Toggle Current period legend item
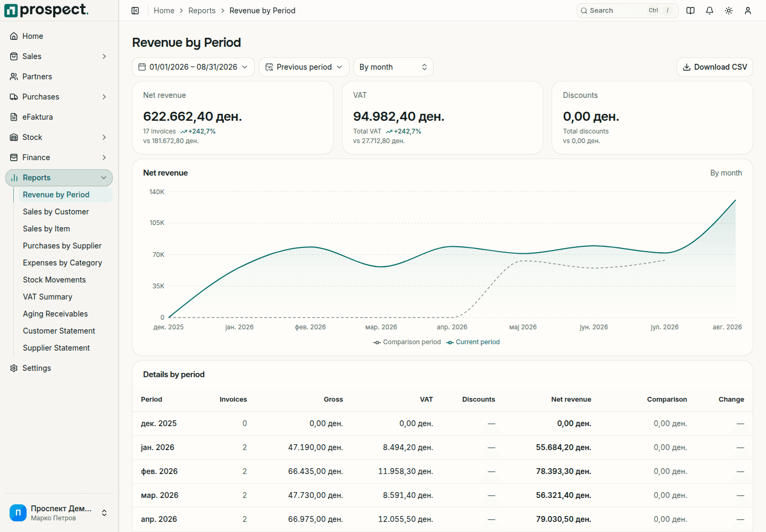766x532 pixels. 473,342
